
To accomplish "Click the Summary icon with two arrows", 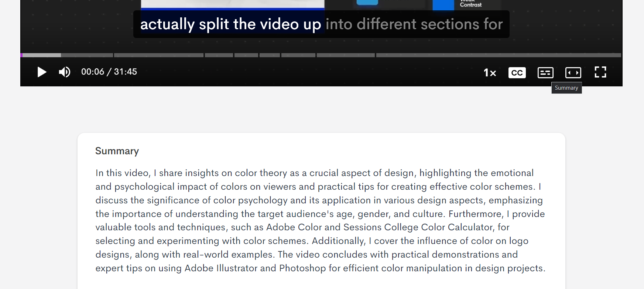I will (573, 73).
